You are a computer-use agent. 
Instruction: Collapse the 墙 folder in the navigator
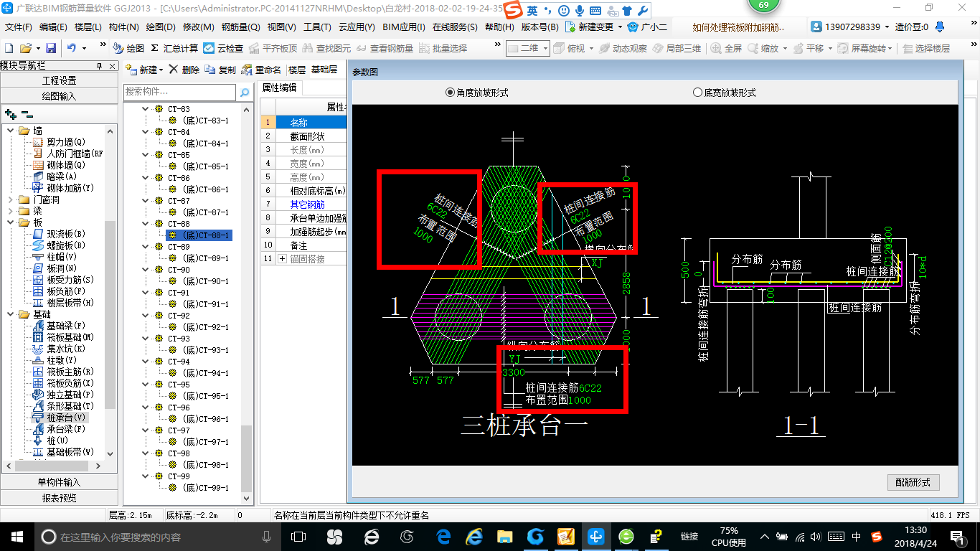[x=11, y=131]
